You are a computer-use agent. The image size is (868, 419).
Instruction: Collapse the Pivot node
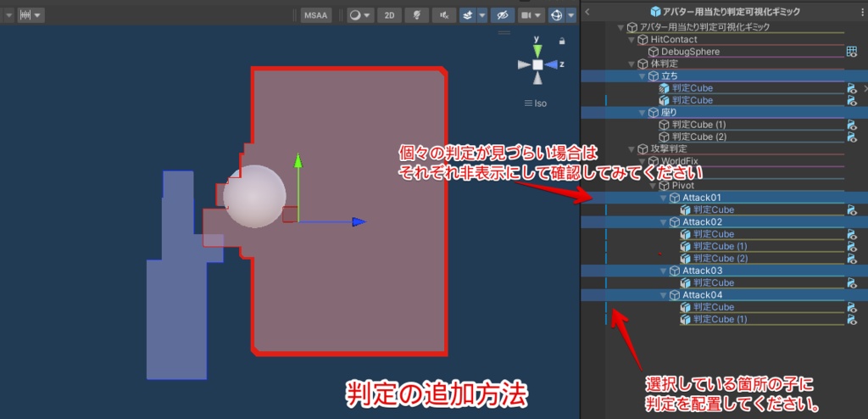point(653,186)
